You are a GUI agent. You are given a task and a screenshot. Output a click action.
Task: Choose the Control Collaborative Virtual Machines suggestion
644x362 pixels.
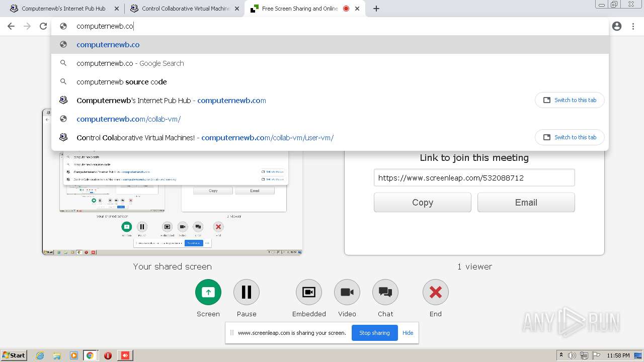(292, 138)
